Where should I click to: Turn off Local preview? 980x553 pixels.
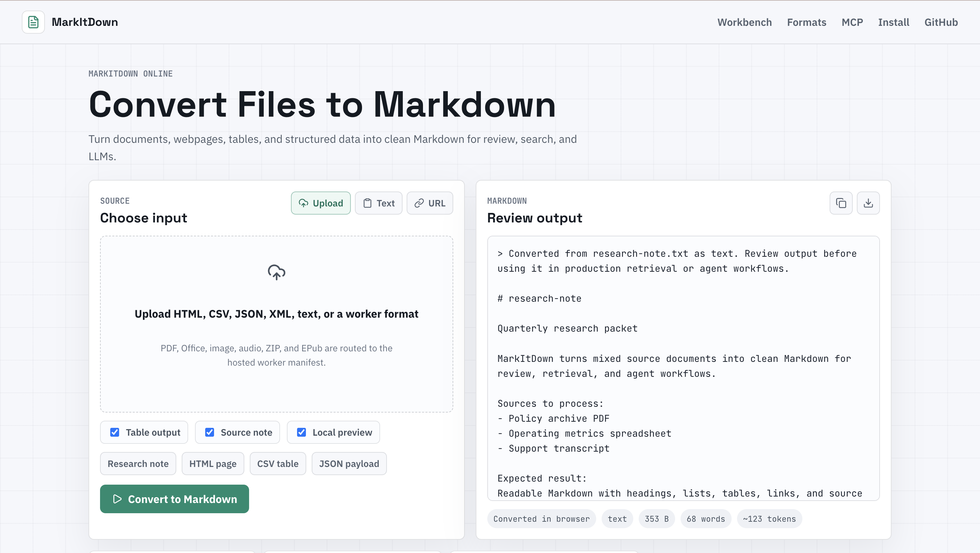click(x=302, y=432)
